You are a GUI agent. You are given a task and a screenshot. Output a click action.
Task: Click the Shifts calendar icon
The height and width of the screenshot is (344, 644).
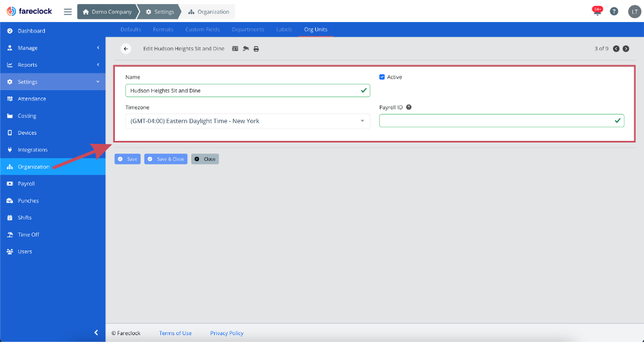(x=10, y=217)
